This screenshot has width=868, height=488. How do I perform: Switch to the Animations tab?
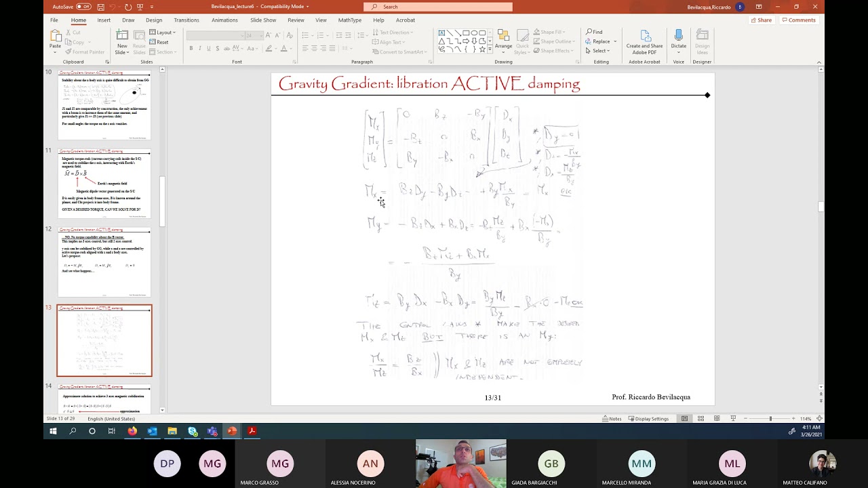pos(224,20)
